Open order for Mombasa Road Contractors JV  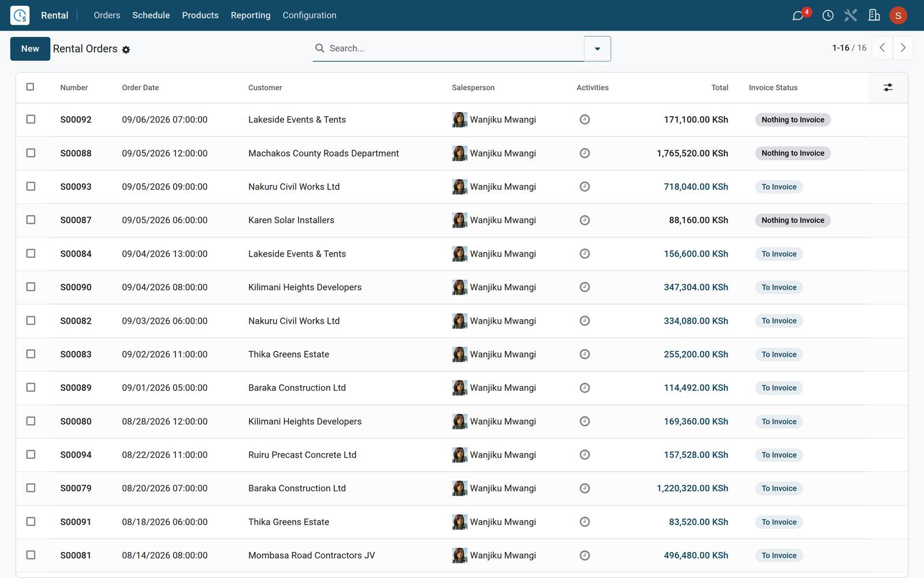click(x=311, y=555)
